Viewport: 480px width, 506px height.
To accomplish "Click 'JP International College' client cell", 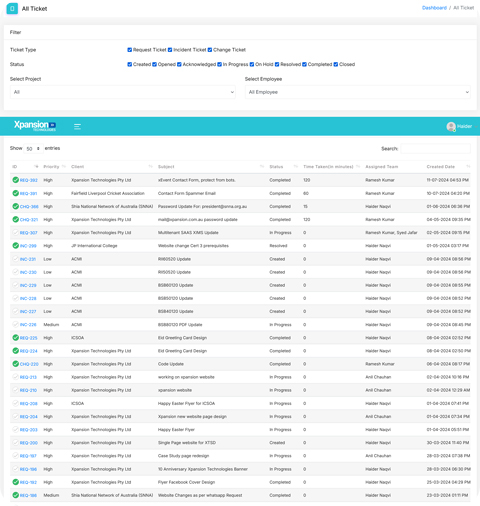I will tap(94, 246).
